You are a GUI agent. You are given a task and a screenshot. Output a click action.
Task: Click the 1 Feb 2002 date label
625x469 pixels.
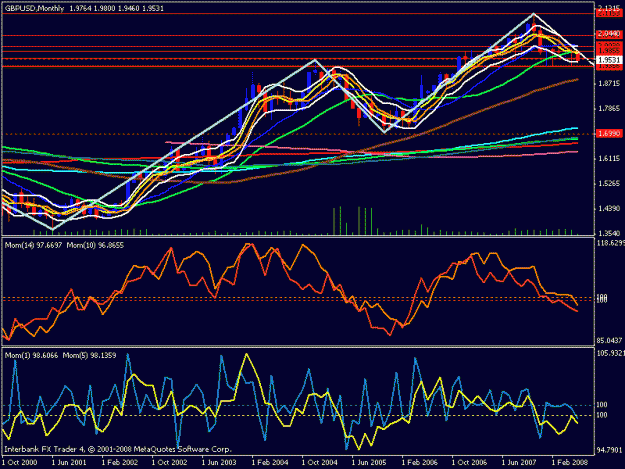coord(120,463)
